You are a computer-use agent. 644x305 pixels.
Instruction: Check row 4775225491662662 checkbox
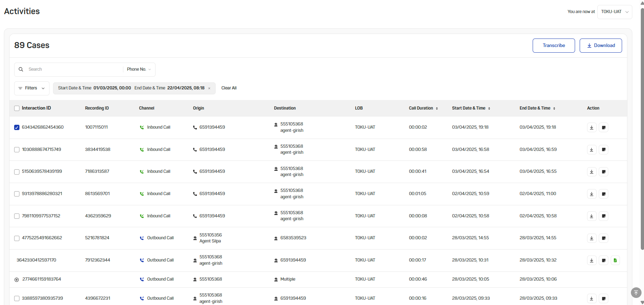[17, 238]
